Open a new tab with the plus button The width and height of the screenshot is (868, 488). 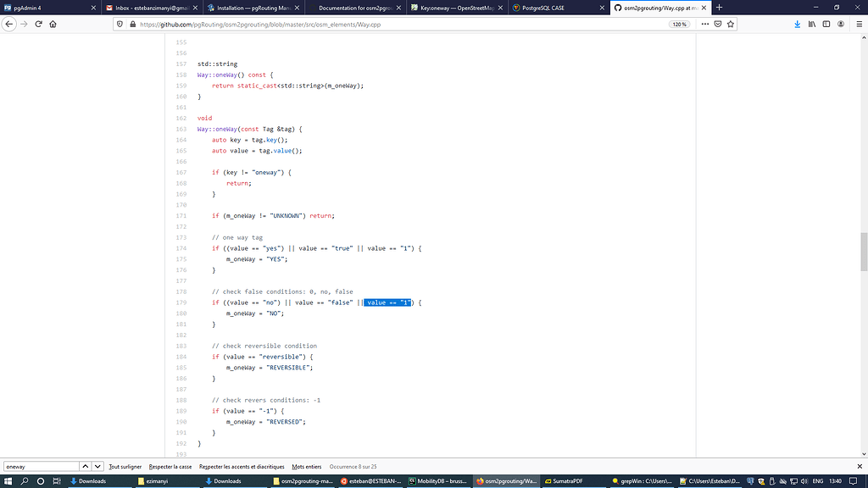(719, 8)
